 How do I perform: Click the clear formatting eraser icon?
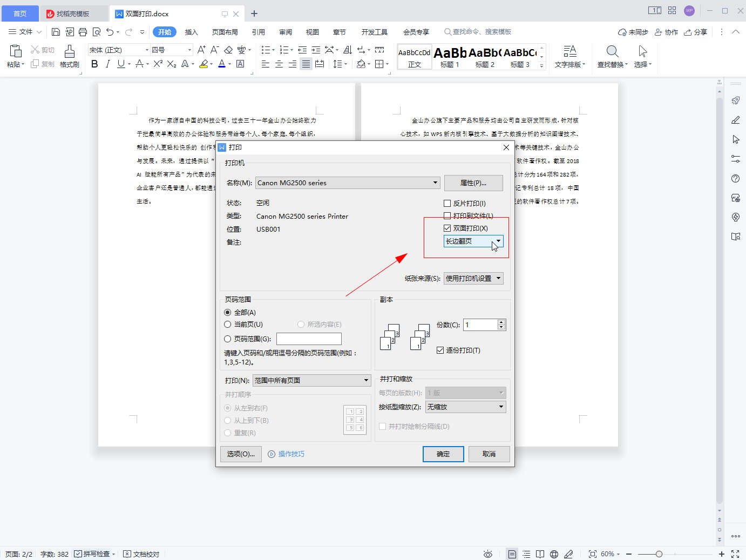pos(228,50)
